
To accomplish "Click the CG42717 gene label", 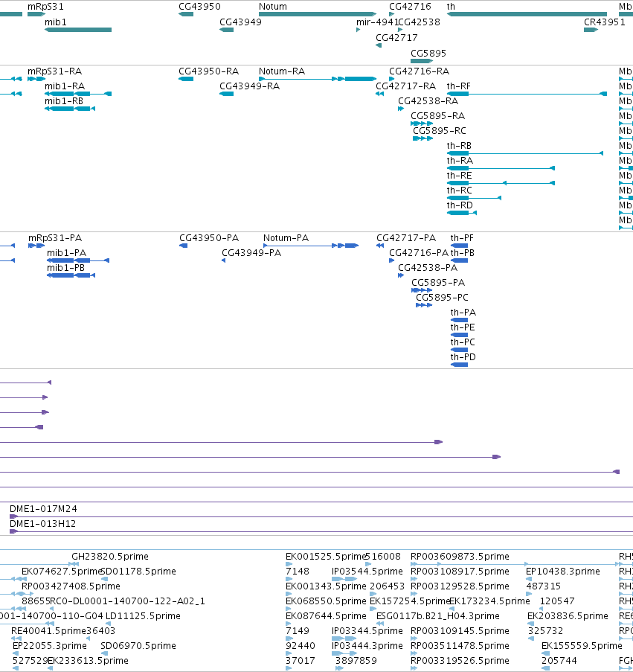I will (396, 37).
